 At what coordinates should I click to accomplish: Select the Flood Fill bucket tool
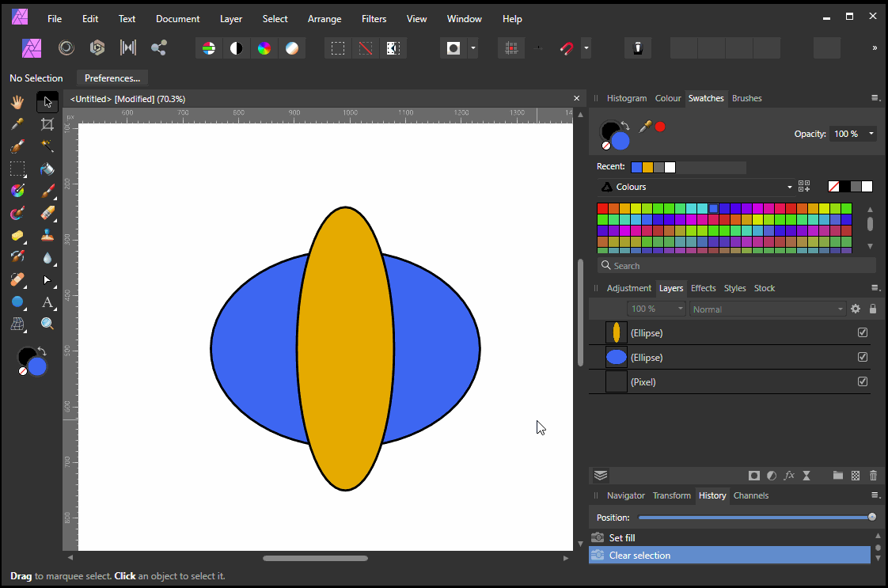pyautogui.click(x=47, y=169)
